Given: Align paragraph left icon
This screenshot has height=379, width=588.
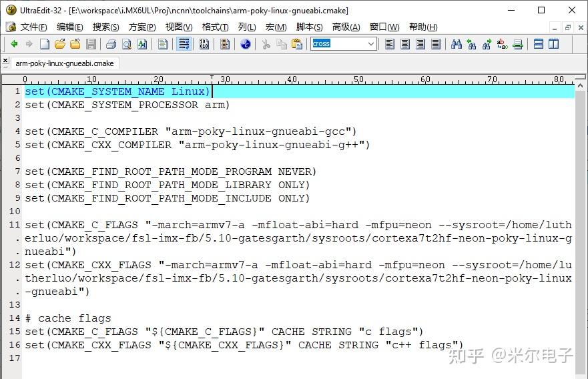Looking at the screenshot, I should [x=390, y=44].
